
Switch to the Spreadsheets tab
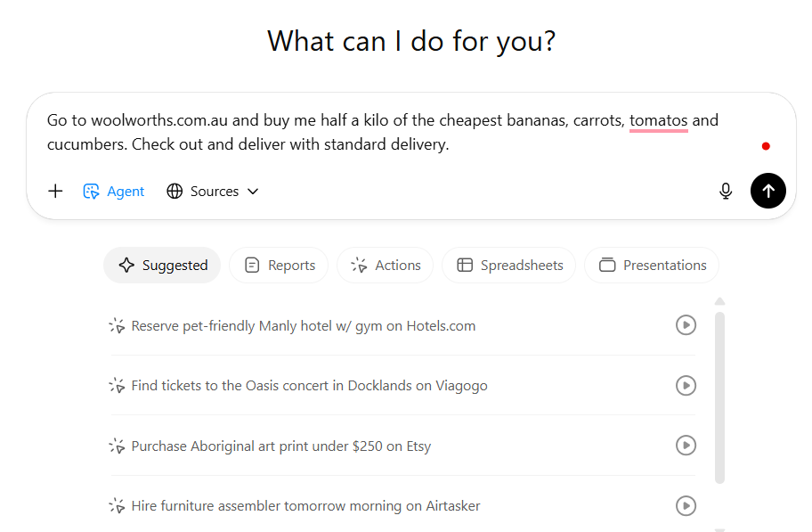tap(509, 265)
